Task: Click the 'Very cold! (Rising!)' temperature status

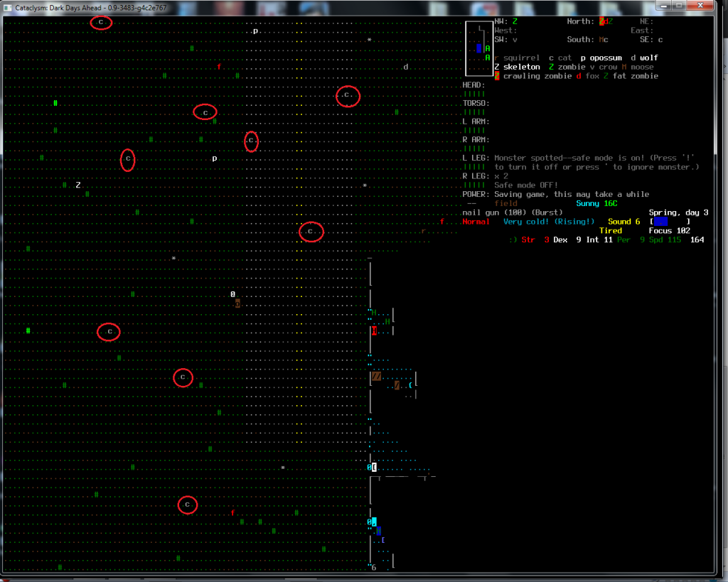Action: (549, 222)
